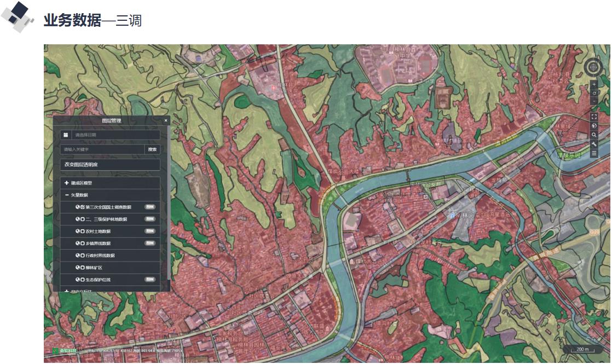Screen dimensions: 612x364
Task: Uncheck 第三次全国国土调查数据 layer
Action: point(83,207)
